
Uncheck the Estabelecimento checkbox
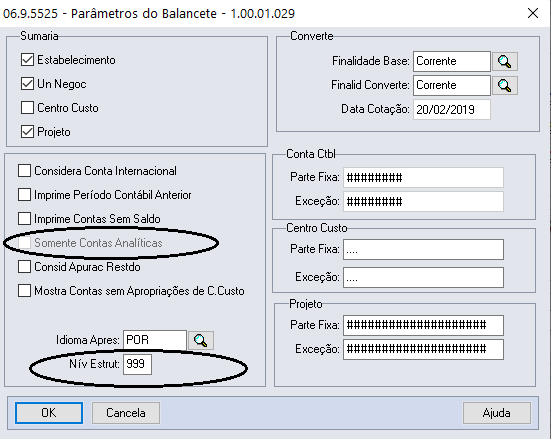click(27, 60)
